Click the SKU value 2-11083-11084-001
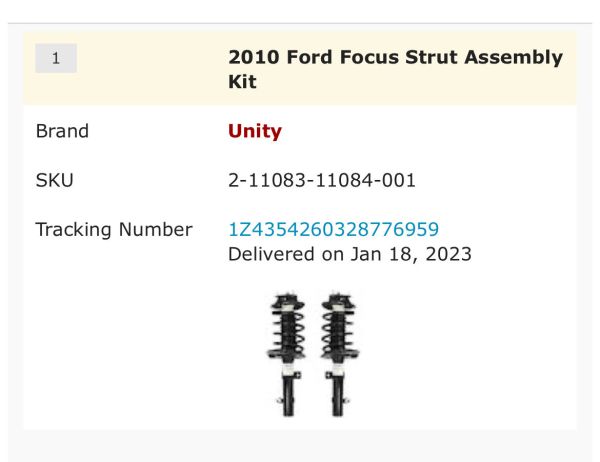The width and height of the screenshot is (600, 462). coord(322,181)
